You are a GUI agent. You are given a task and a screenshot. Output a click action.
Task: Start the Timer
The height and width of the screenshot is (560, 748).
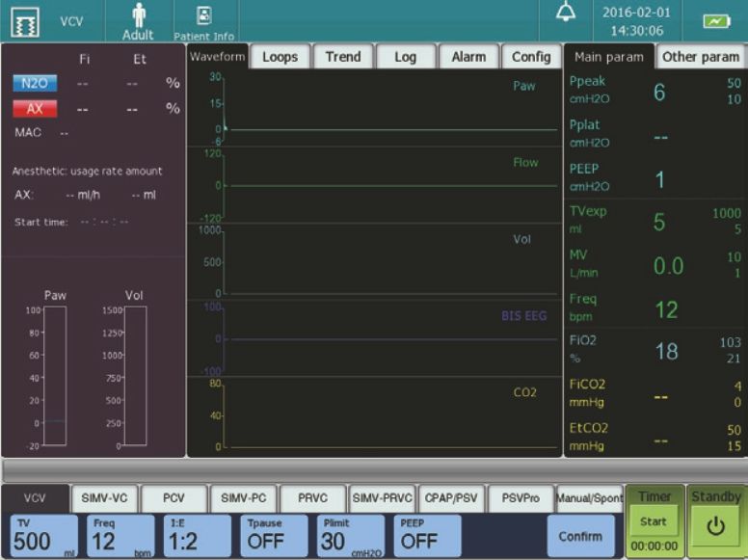pos(654,521)
